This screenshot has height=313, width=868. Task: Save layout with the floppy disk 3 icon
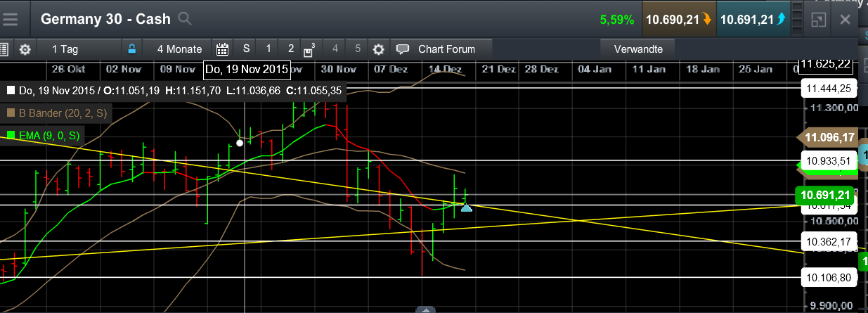click(309, 50)
